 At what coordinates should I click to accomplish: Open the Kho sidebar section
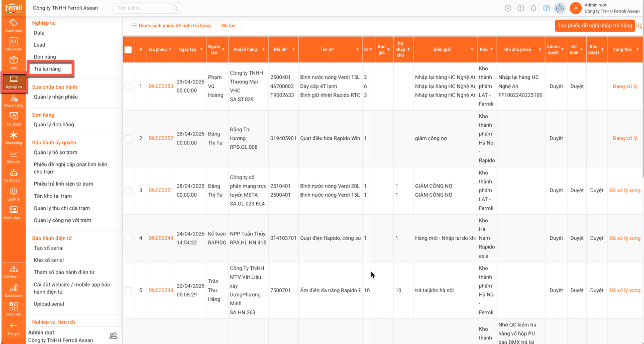14,63
